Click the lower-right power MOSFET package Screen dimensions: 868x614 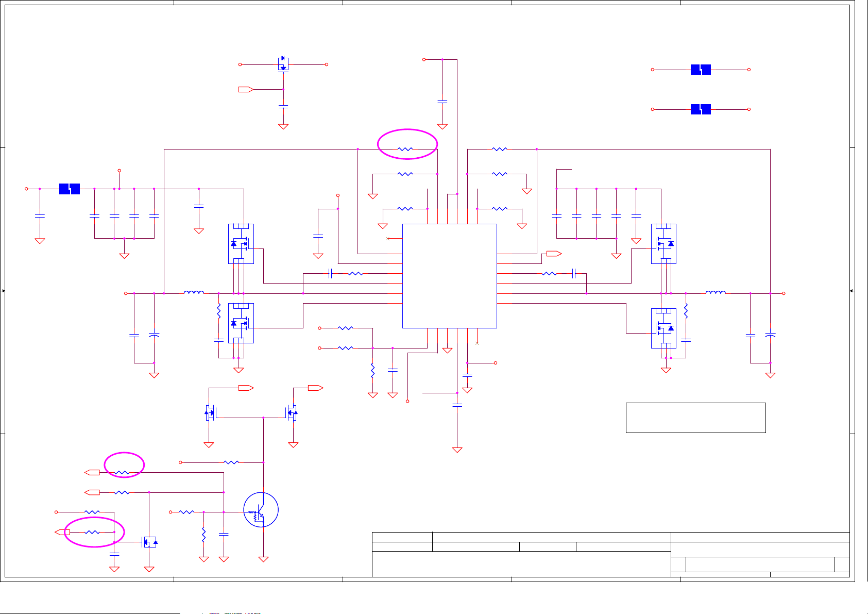pos(663,328)
